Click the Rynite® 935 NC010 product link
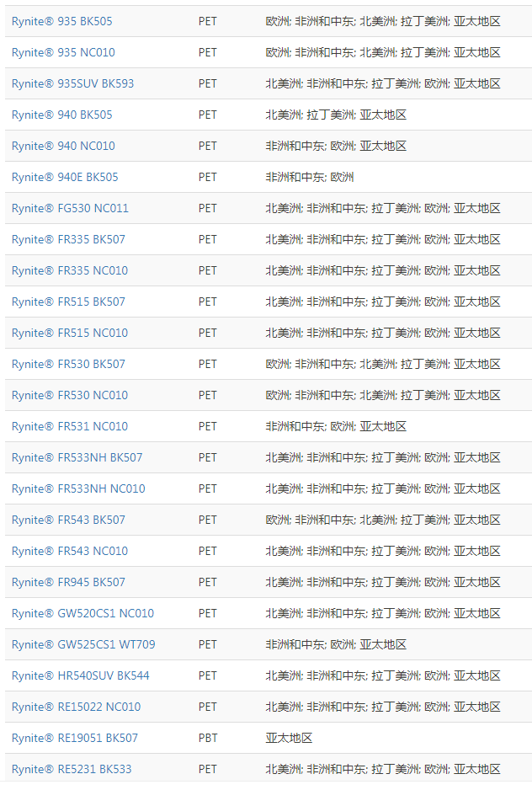 (x=63, y=52)
